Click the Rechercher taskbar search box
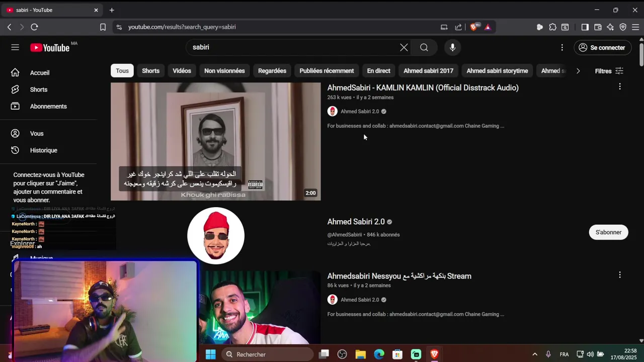Image resolution: width=644 pixels, height=362 pixels. 267,354
